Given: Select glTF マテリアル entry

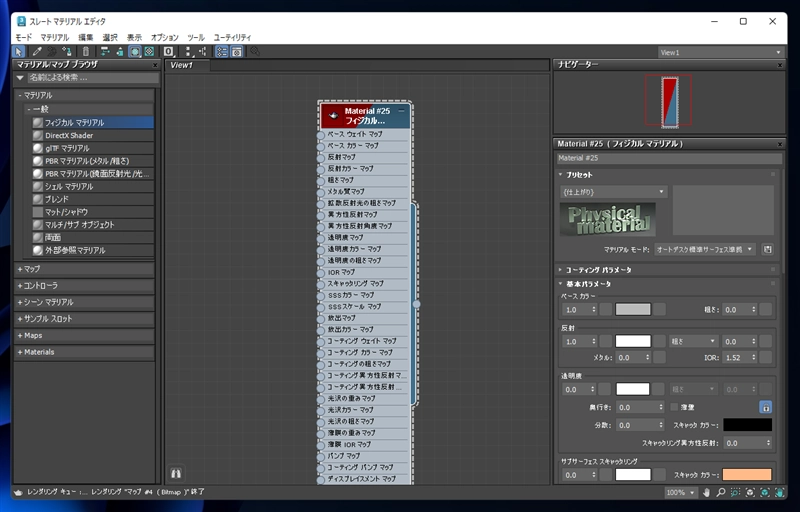Looking at the screenshot, I should [92, 148].
